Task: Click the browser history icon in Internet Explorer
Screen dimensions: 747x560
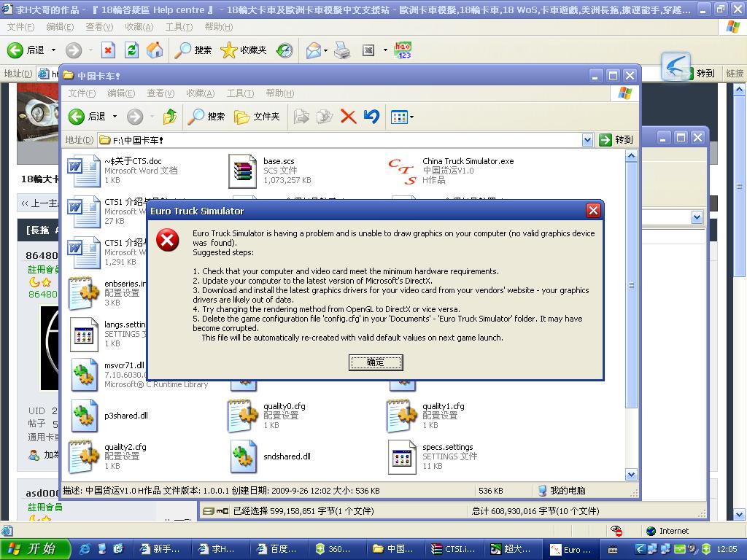Action: click(x=285, y=50)
